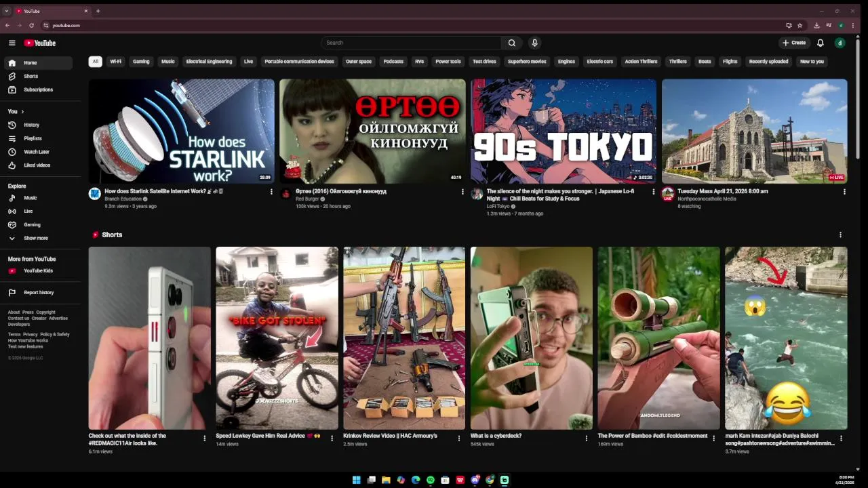Open Branch Education channel link

[122, 199]
